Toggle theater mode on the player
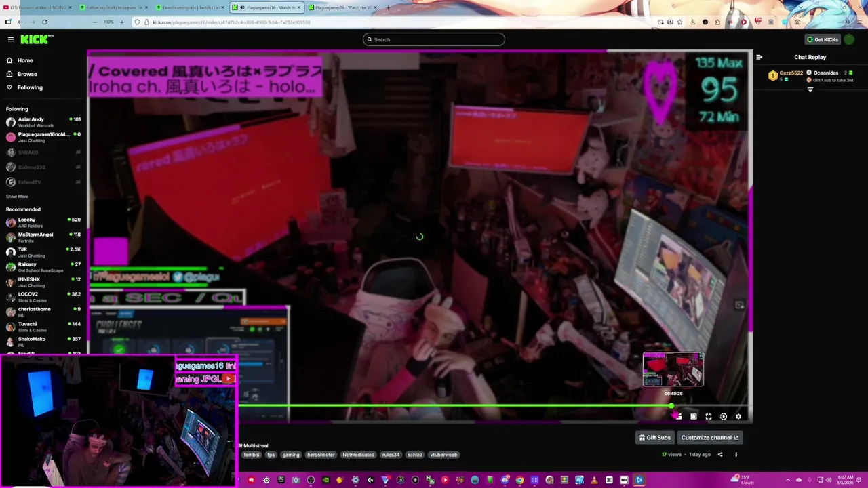868x488 pixels. coord(694,416)
